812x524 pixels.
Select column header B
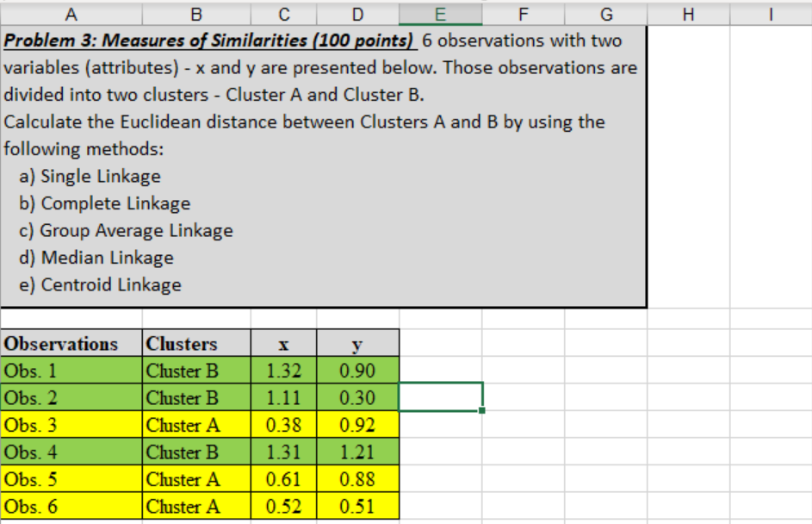click(196, 14)
